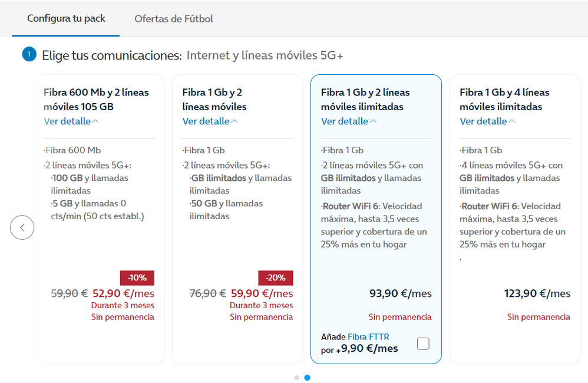
Task: Open the Fibra FTTR link
Action: tap(368, 337)
